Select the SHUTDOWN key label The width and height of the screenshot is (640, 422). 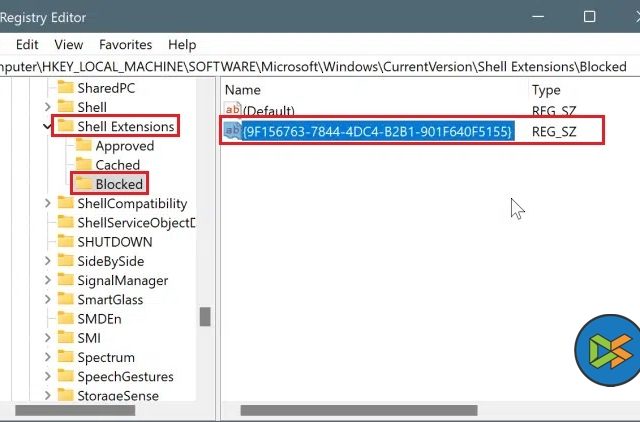click(x=115, y=242)
